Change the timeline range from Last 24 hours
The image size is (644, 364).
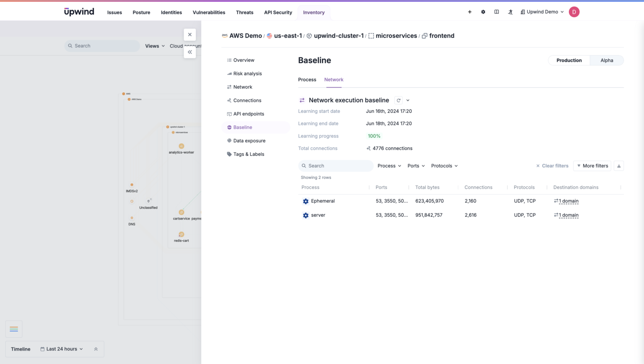click(x=61, y=349)
